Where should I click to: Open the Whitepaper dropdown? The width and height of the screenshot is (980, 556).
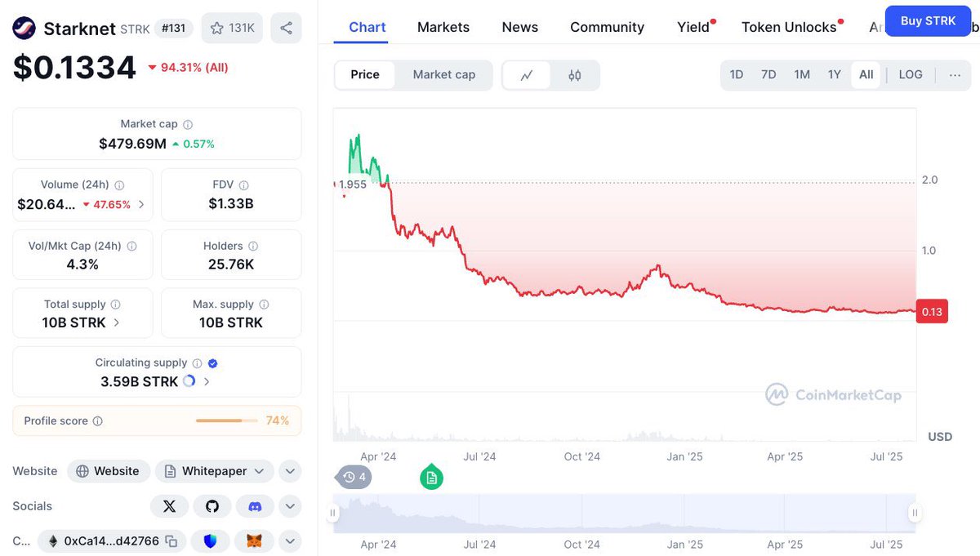pos(215,471)
